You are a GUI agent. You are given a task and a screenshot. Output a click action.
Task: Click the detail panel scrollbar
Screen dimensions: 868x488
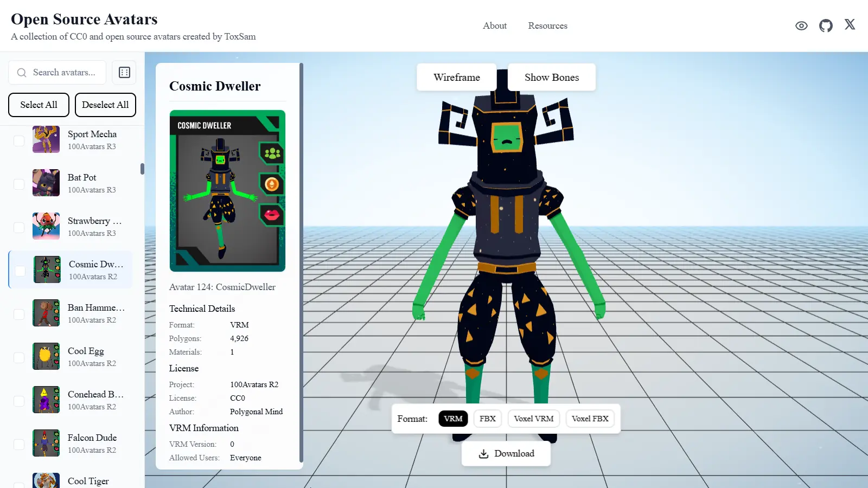(301, 263)
